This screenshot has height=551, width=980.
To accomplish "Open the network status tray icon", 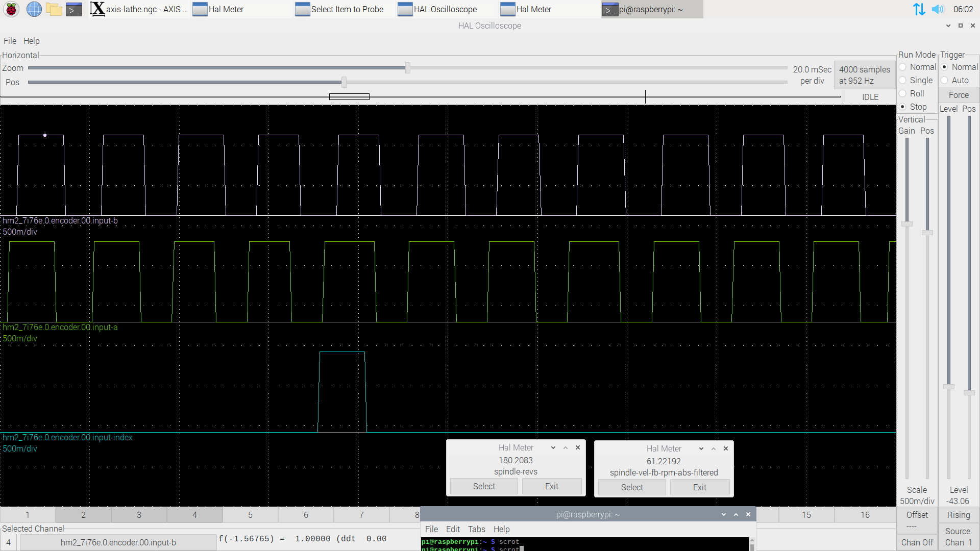I will (919, 9).
